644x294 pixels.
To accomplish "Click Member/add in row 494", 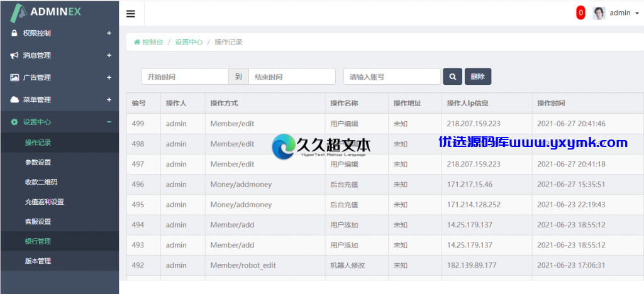I will 233,225.
